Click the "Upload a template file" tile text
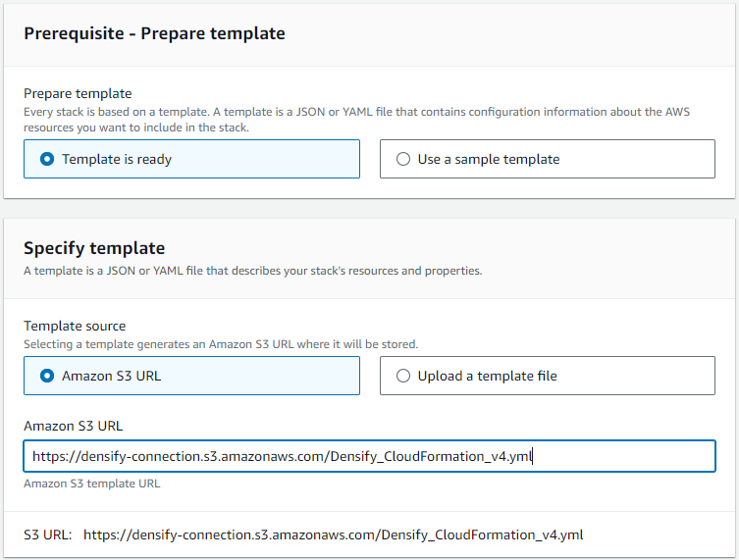 487,376
